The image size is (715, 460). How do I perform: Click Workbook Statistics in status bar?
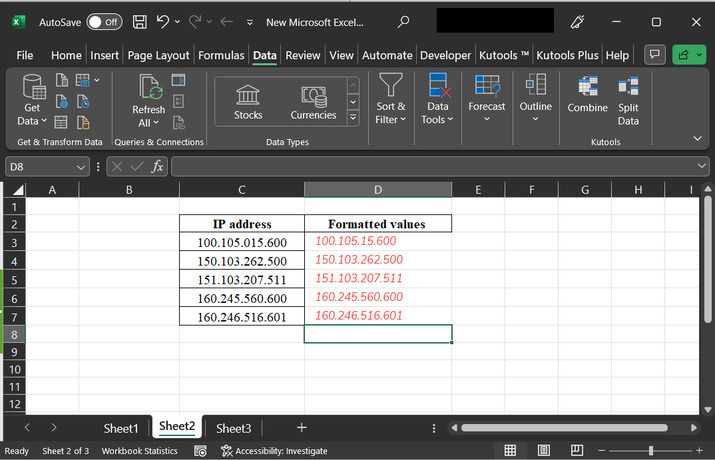coord(139,451)
